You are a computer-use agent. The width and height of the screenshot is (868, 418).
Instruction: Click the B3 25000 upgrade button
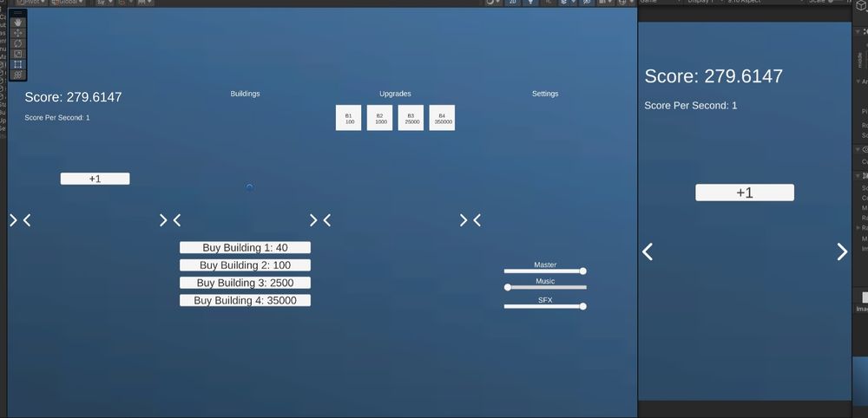[x=411, y=118]
